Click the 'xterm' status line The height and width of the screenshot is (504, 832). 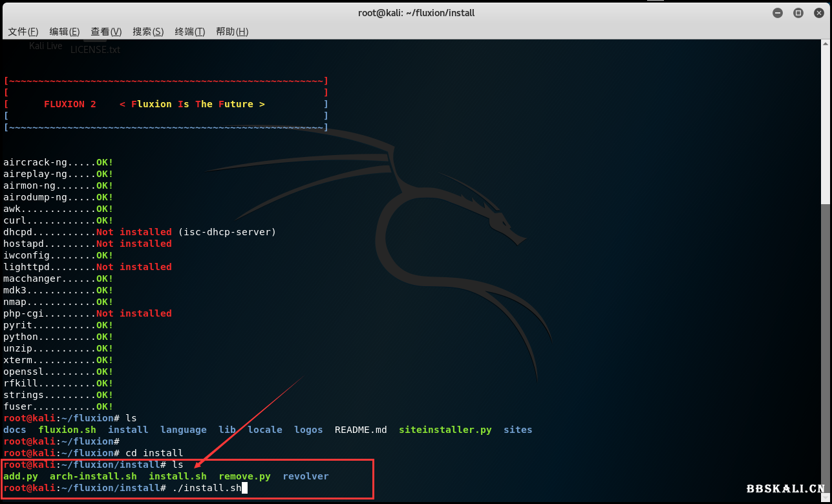pyautogui.click(x=58, y=360)
